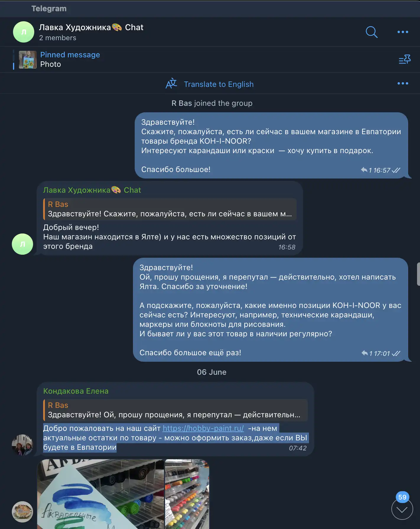Open the Лавка Художника group avatar
Image resolution: width=420 pixels, height=529 pixels.
tap(24, 32)
